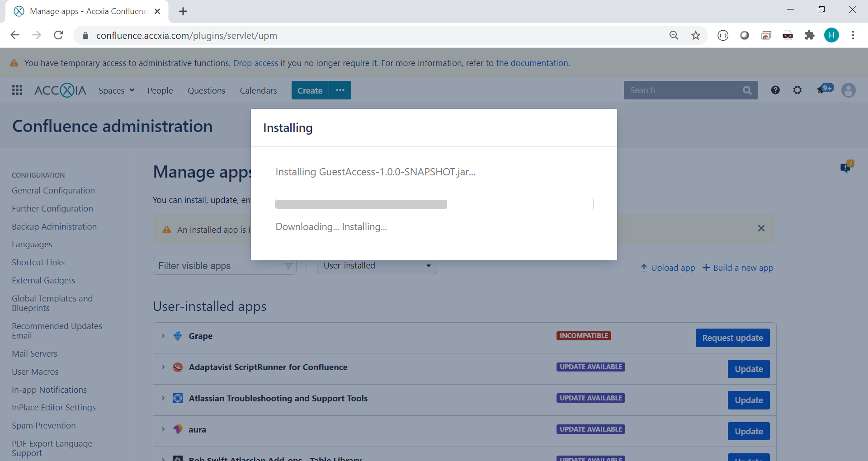Open the Chrome profile H avatar
The width and height of the screenshot is (868, 461).
(x=831, y=35)
